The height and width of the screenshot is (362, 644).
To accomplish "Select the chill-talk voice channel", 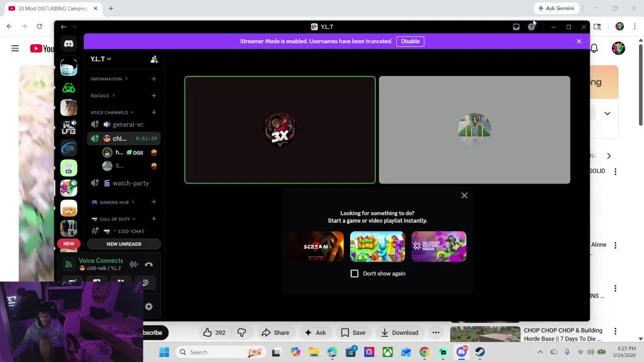I will point(124,138).
